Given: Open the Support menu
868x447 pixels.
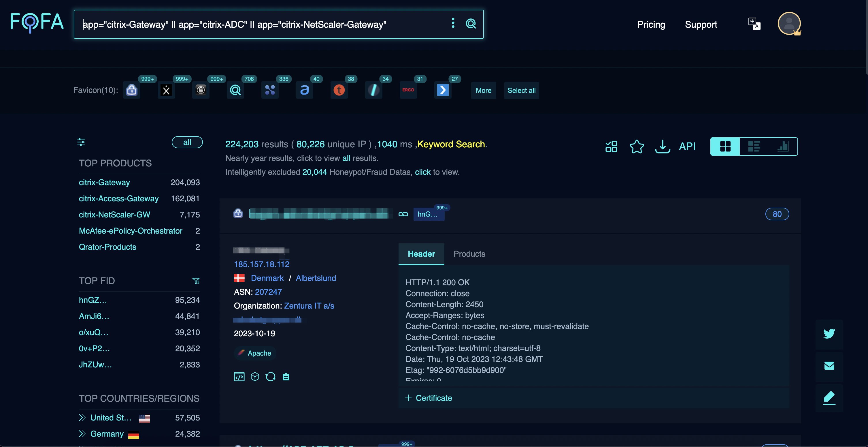Looking at the screenshot, I should 701,24.
